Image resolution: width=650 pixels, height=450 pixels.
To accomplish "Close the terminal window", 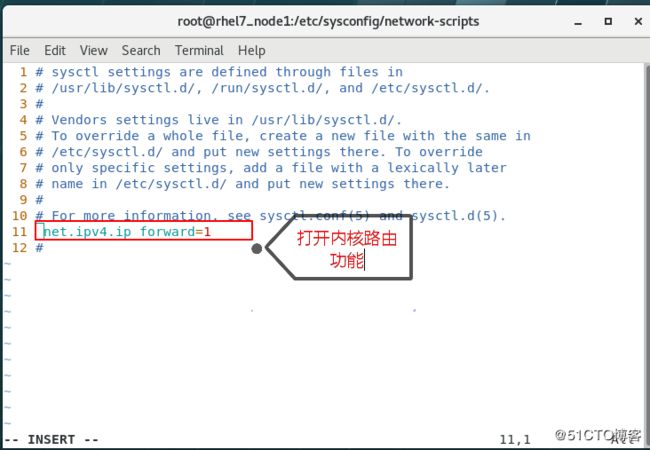I will pyautogui.click(x=638, y=21).
